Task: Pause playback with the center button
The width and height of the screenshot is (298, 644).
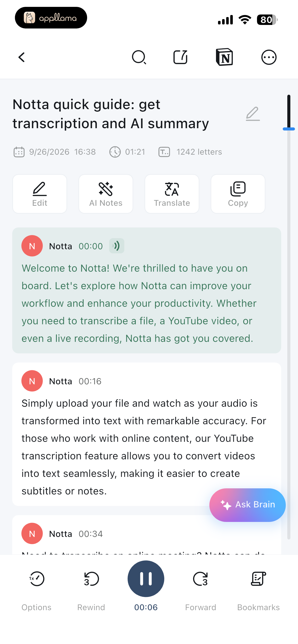Action: 146,579
